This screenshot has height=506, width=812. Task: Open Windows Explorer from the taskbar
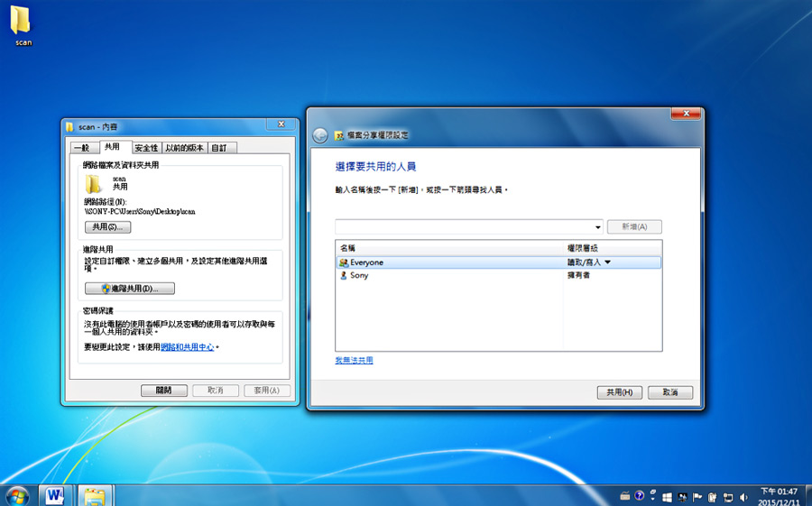tap(95, 496)
